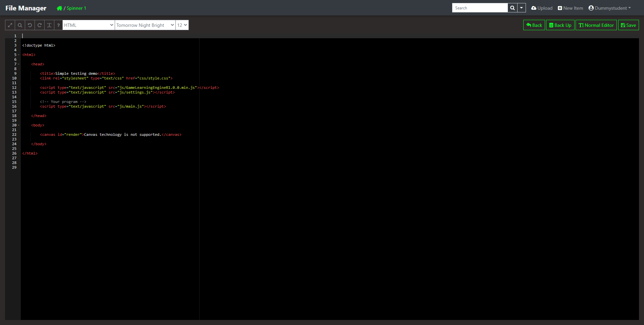
Task: Open the Dummystudent user menu
Action: (x=609, y=8)
